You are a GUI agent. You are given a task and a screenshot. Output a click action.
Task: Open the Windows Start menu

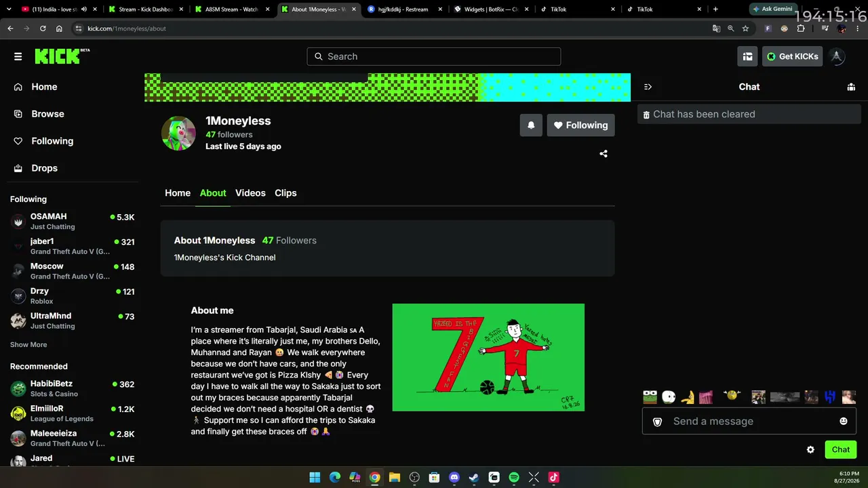[315, 477]
